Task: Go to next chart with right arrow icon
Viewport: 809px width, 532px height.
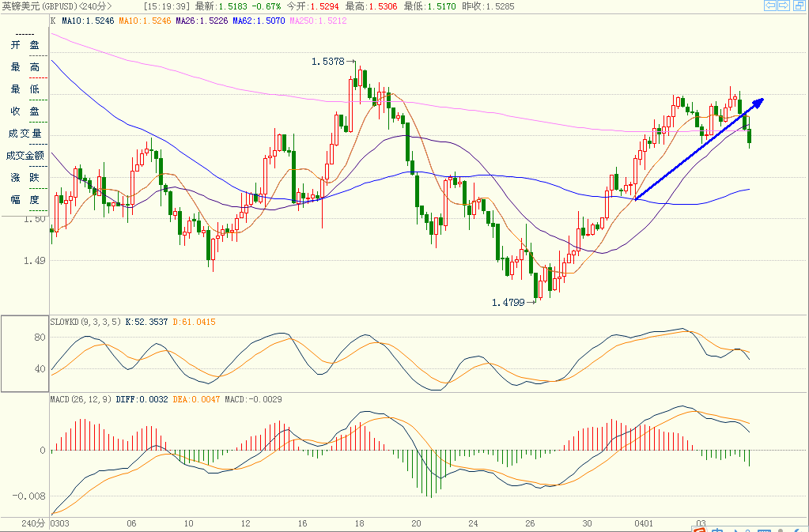Action: coord(783,6)
